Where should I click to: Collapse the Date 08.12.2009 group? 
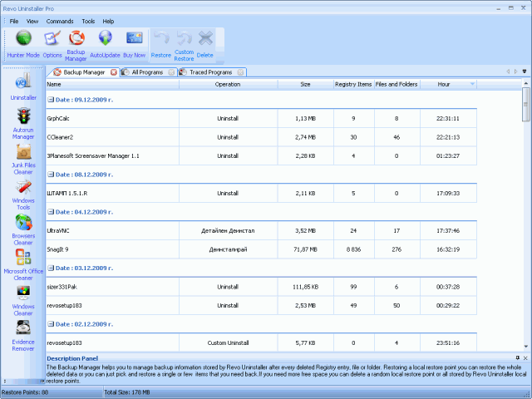click(51, 175)
